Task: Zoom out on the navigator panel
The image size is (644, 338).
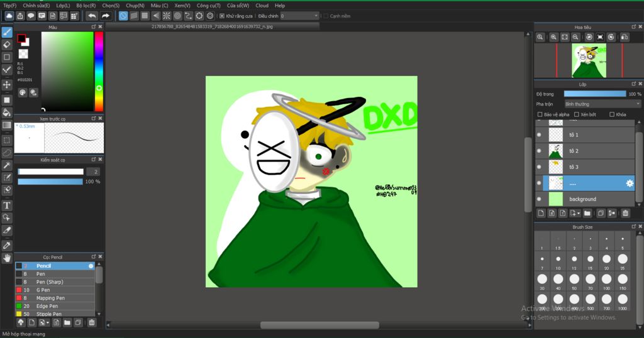Action: click(x=576, y=37)
